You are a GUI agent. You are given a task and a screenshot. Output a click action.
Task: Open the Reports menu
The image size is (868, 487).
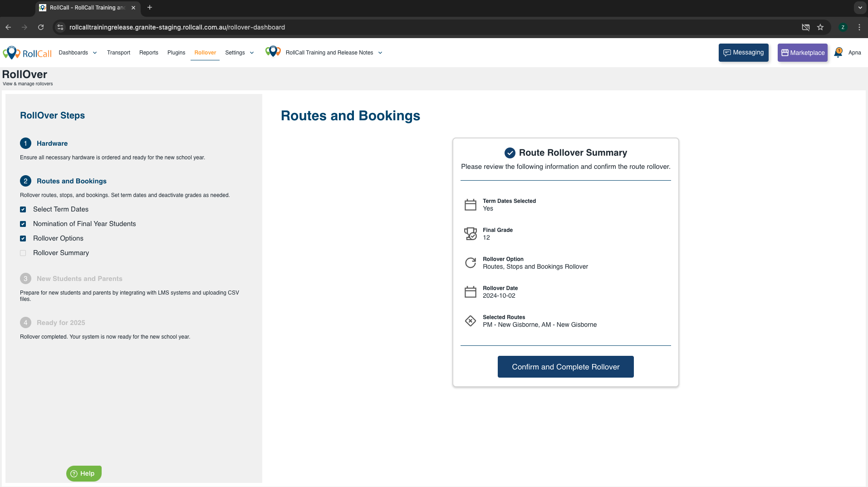(149, 53)
